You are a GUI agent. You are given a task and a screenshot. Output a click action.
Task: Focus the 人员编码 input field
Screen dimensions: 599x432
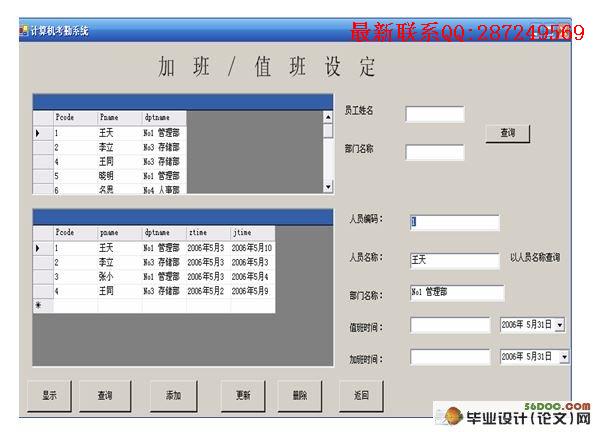[455, 223]
